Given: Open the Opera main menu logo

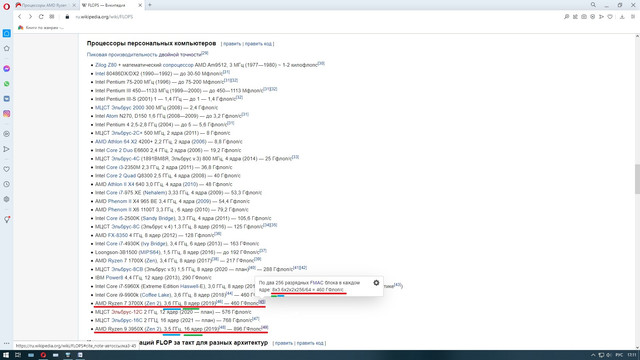Looking at the screenshot, I should (6, 7).
